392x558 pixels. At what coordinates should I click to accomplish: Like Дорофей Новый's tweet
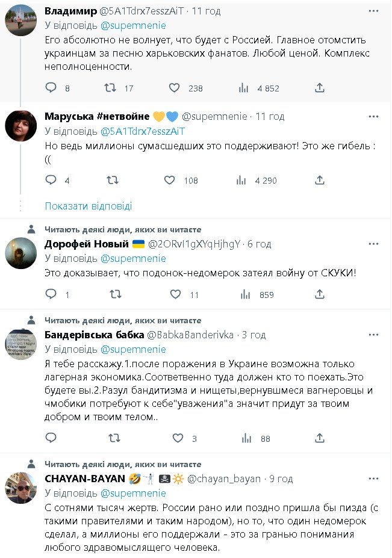tap(175, 294)
